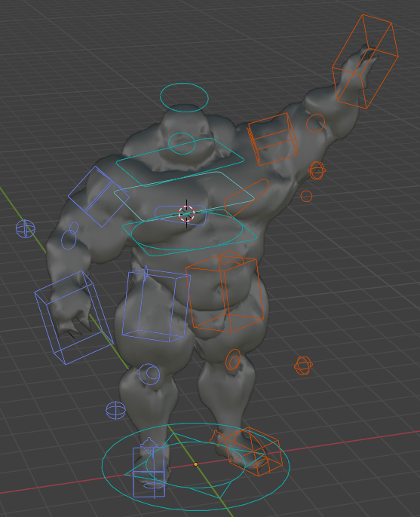Select the orange circle control on the raised upper arm
420x517 pixels.
(315, 123)
